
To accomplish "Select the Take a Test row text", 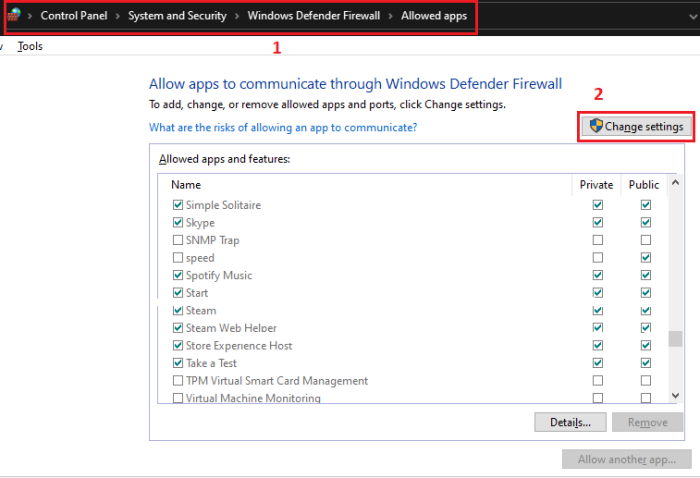I will click(x=211, y=363).
